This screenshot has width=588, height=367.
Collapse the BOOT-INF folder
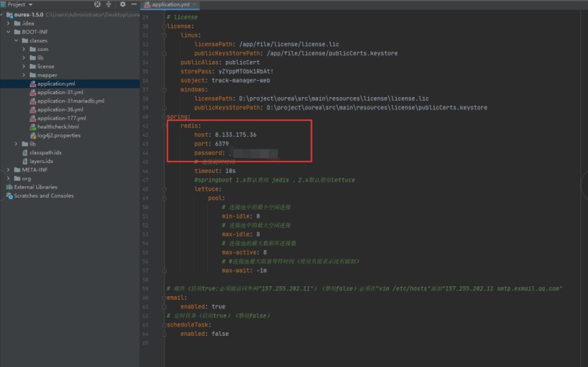(8, 32)
